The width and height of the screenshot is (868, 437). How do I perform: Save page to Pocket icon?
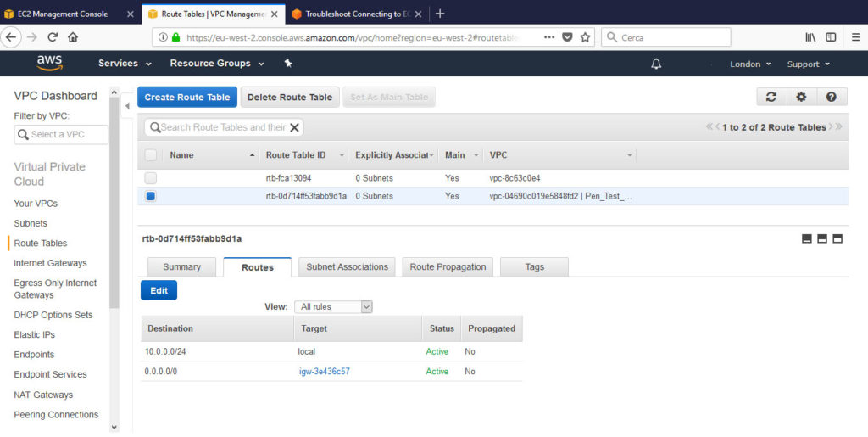tap(567, 37)
